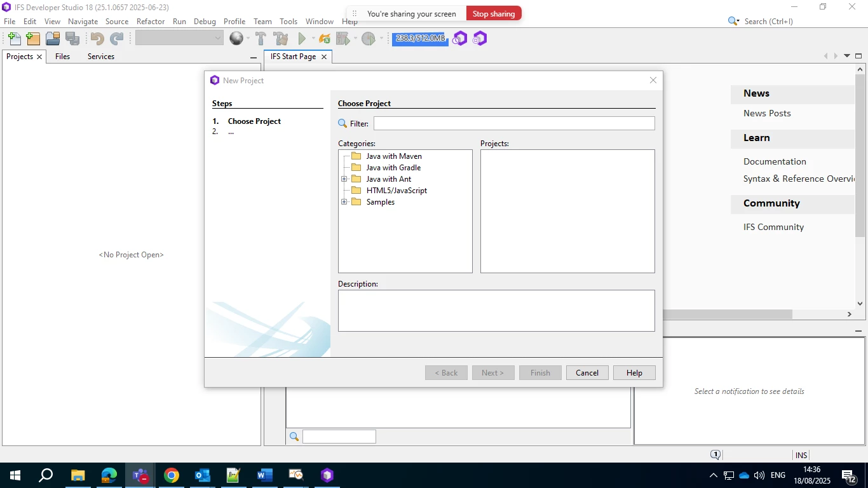Click the IFS Developer Studio taskbar icon
Screen dimensions: 868x488
coord(327,475)
